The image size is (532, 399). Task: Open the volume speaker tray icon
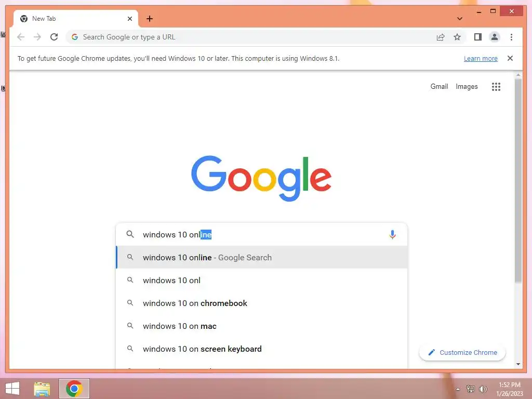click(483, 389)
